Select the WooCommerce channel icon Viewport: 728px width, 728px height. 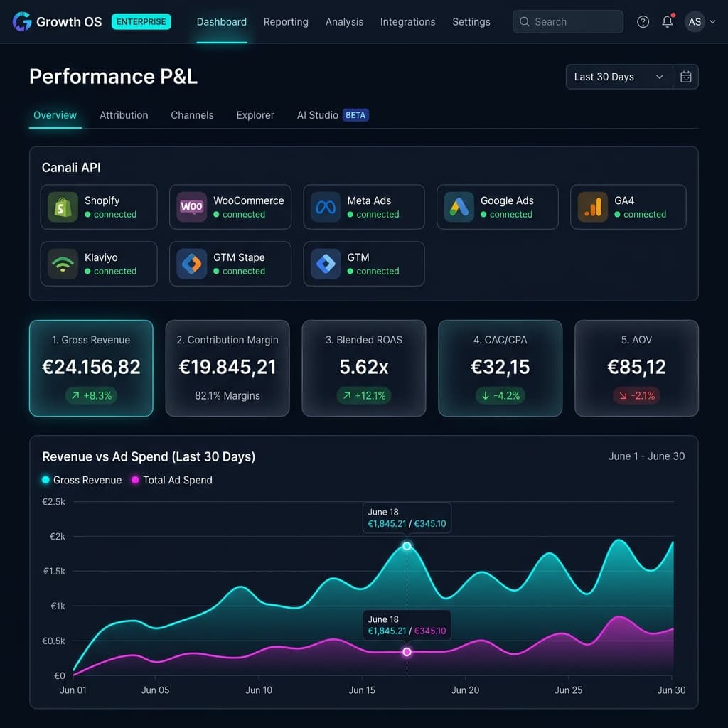(x=191, y=207)
